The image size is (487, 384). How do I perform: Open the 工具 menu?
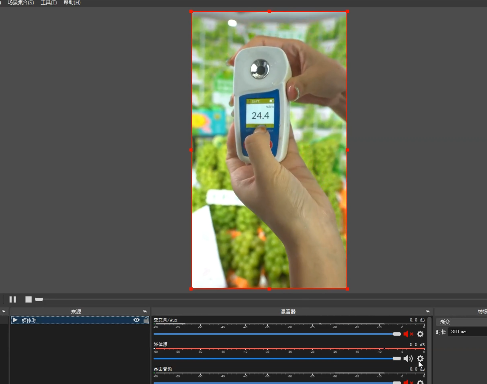coord(49,2)
